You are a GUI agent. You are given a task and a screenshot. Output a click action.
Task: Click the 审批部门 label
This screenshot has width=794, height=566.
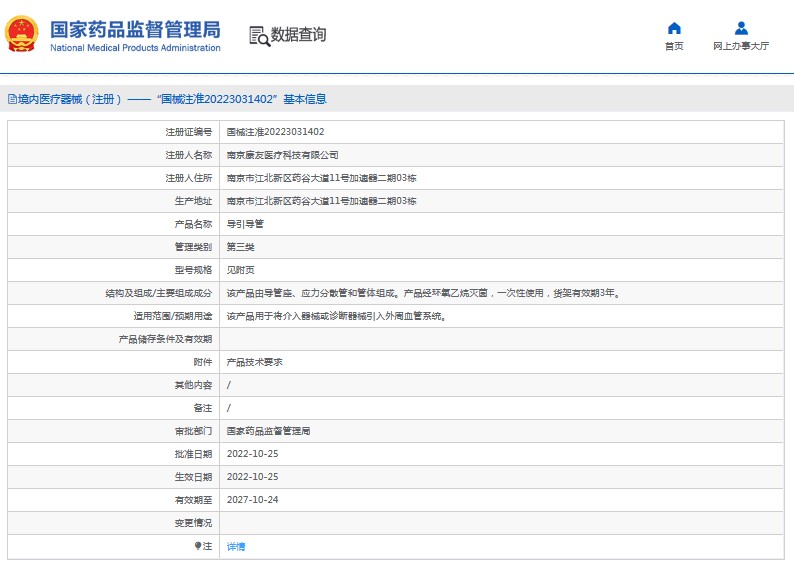193,431
